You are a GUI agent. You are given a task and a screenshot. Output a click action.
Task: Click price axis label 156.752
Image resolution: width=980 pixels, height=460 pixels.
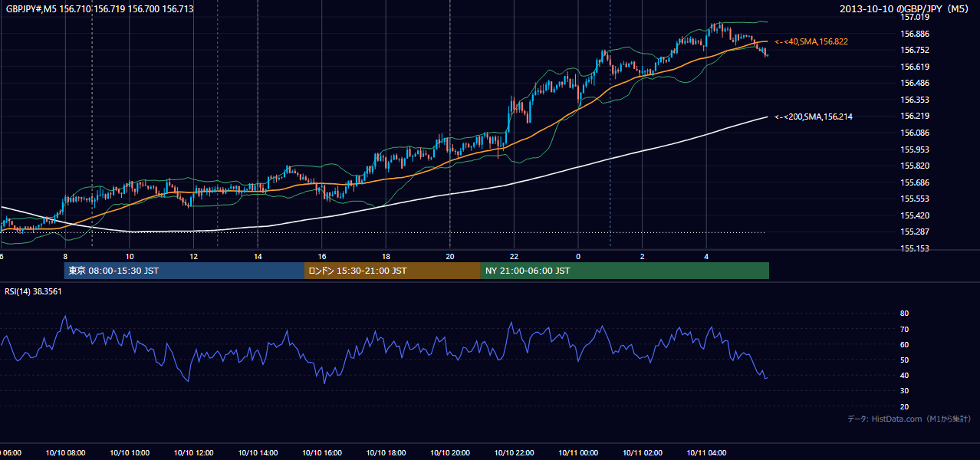[915, 50]
